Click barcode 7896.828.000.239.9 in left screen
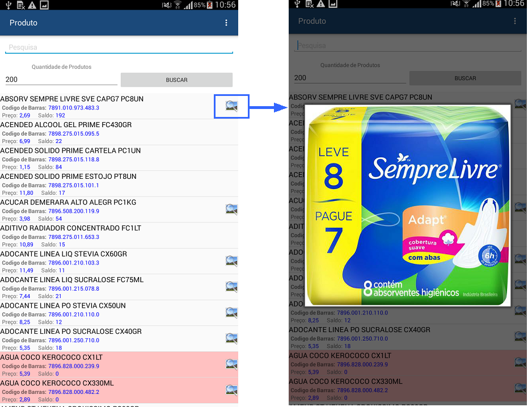The image size is (532, 407). [x=74, y=366]
